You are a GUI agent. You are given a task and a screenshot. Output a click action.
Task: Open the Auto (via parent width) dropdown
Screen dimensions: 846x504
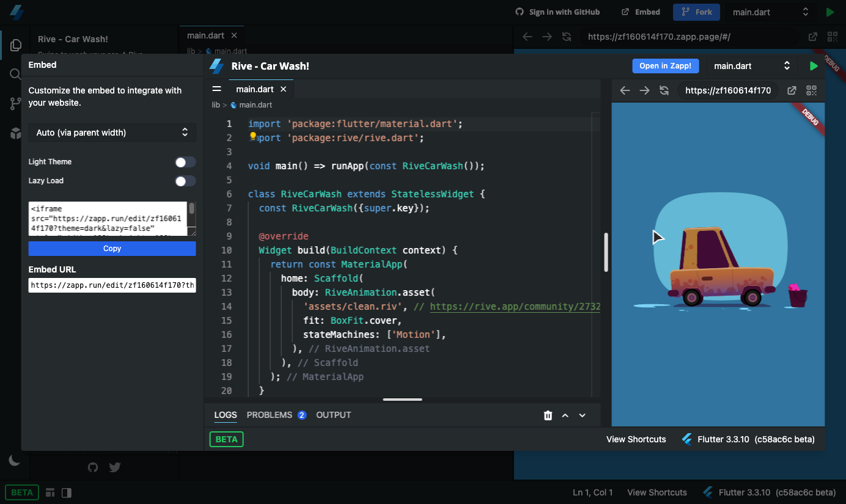(112, 133)
